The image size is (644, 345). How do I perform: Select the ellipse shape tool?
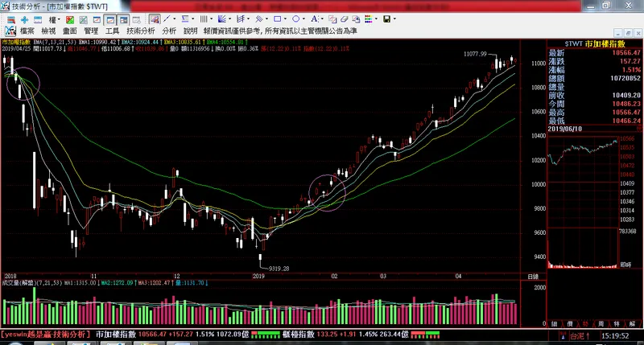point(295,18)
